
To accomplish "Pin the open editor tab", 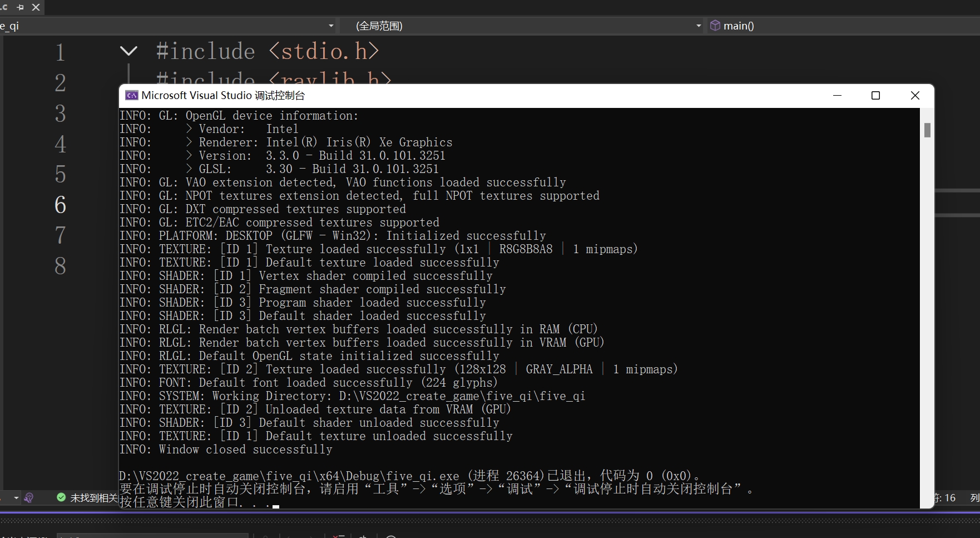I will (x=21, y=7).
